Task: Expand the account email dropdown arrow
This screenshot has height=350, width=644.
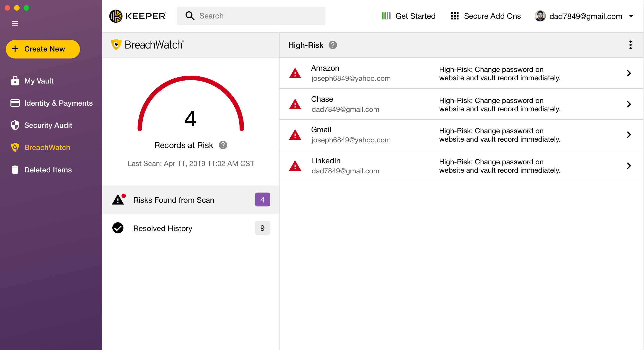Action: coord(631,16)
